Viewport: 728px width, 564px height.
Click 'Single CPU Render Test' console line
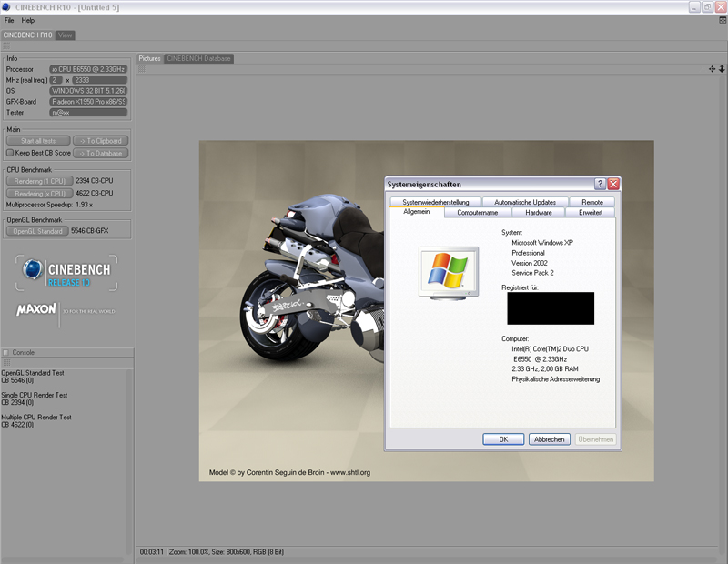click(x=35, y=395)
